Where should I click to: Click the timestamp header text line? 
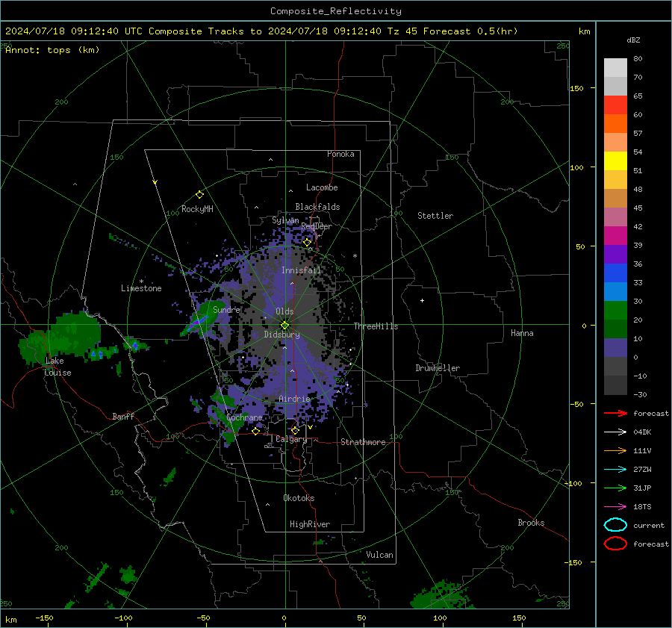(261, 31)
